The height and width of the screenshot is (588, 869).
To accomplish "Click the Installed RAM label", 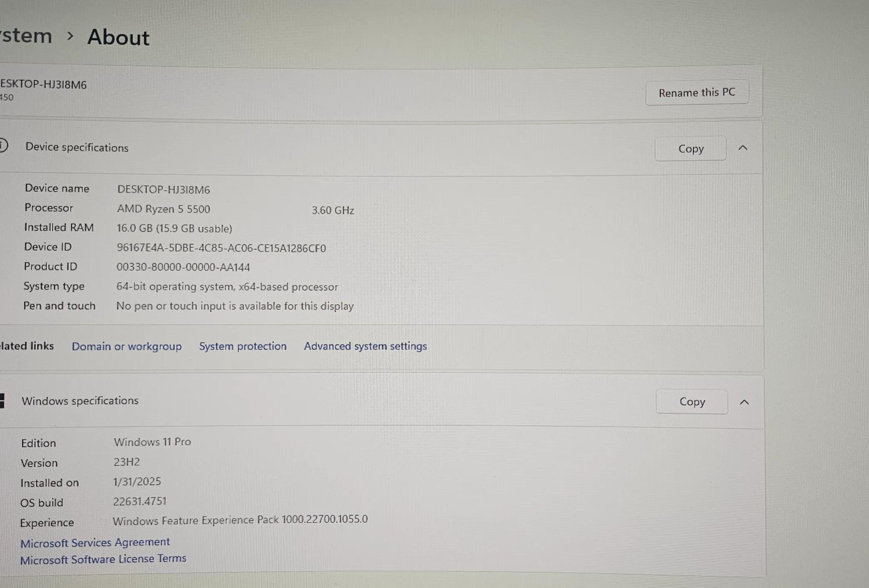I will coord(59,227).
